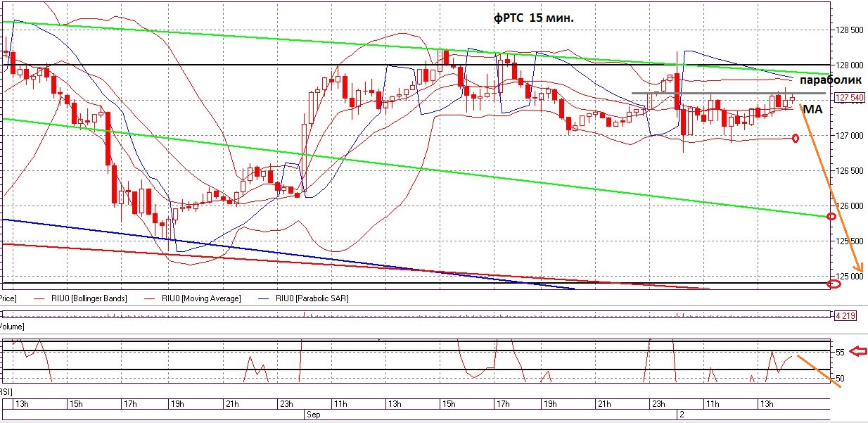Click the RSI pane label
The image size is (868, 423).
click(6, 391)
